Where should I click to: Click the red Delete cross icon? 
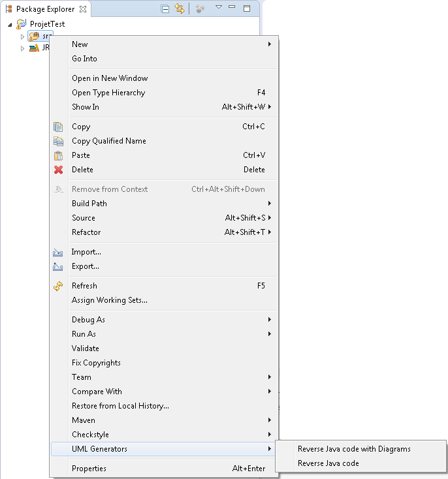(58, 170)
